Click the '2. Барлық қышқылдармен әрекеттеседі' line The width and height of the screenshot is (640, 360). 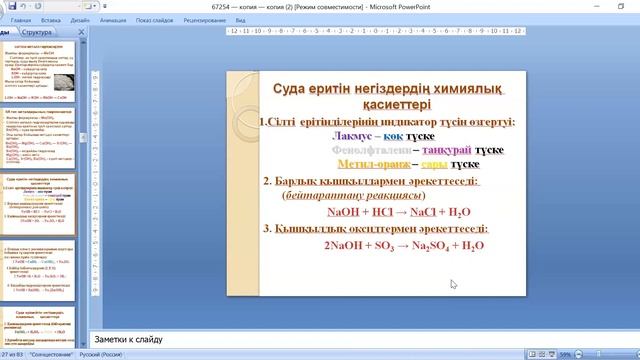(371, 181)
